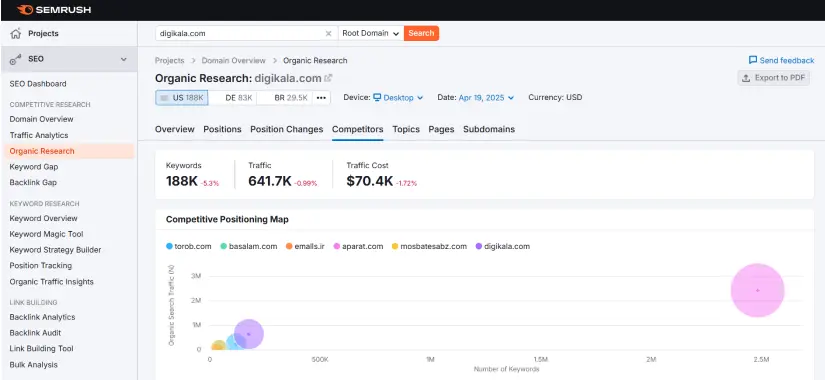Screen dimensions: 825x380
Task: Click the SEO key icon in sidebar
Action: [x=16, y=59]
